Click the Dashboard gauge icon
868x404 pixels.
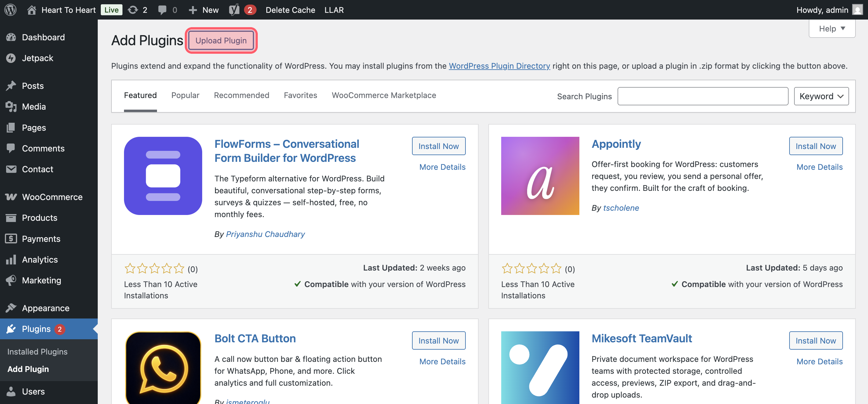tap(11, 37)
